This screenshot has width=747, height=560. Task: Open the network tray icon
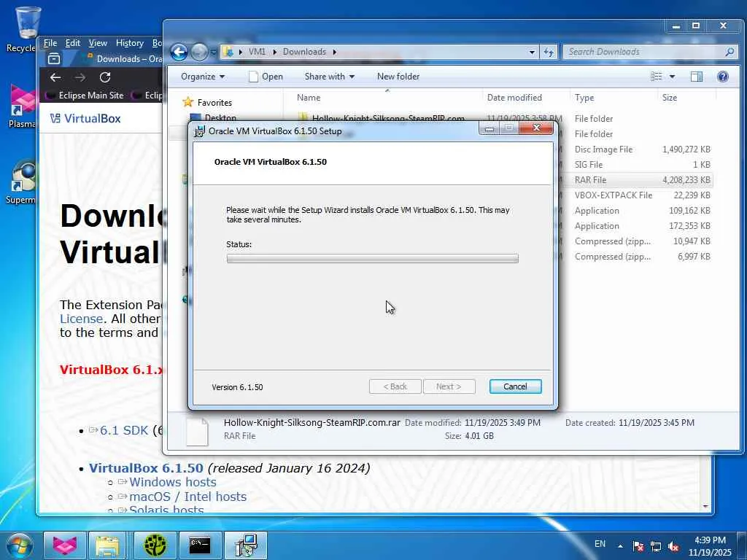(656, 547)
